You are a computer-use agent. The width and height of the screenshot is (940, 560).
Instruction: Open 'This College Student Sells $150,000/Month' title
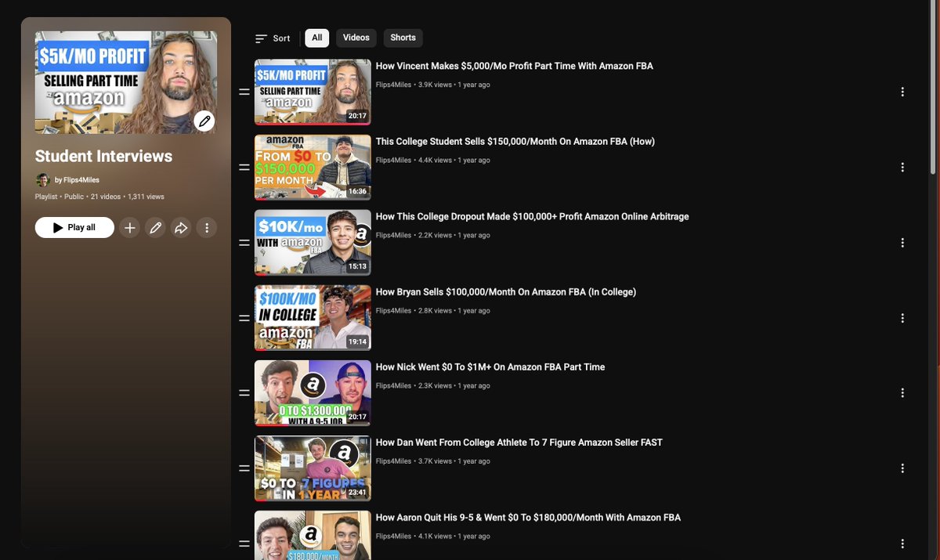click(515, 142)
